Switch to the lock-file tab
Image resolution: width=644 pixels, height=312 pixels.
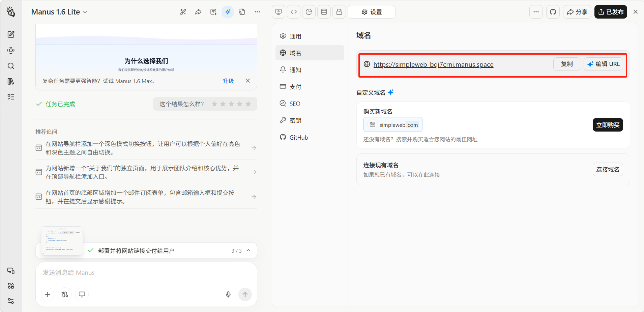(339, 12)
